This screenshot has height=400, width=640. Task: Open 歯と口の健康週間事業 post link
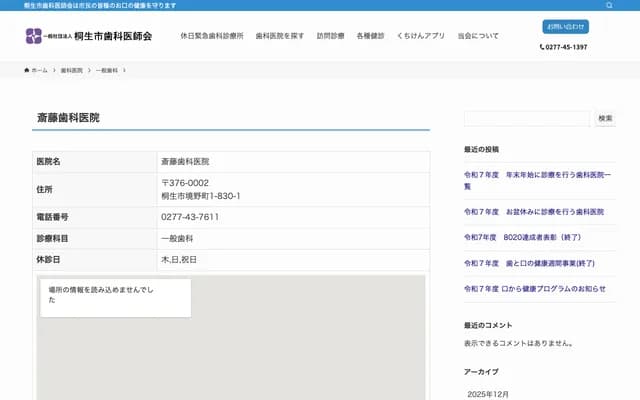pos(529,263)
